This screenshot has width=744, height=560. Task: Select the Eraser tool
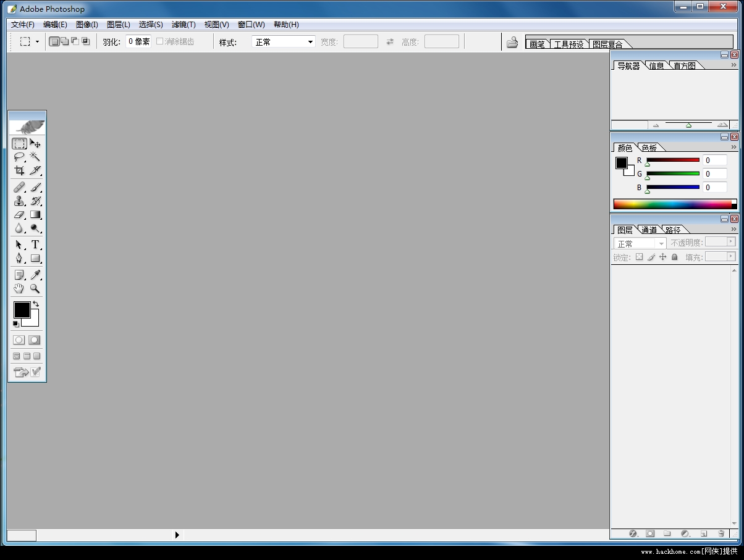click(x=20, y=214)
